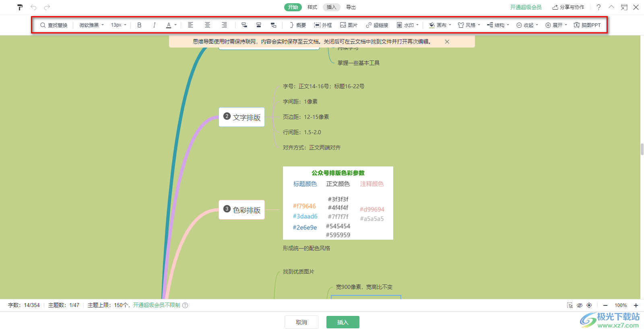
Task: Insert a 超链接 hyperlink
Action: 377,25
